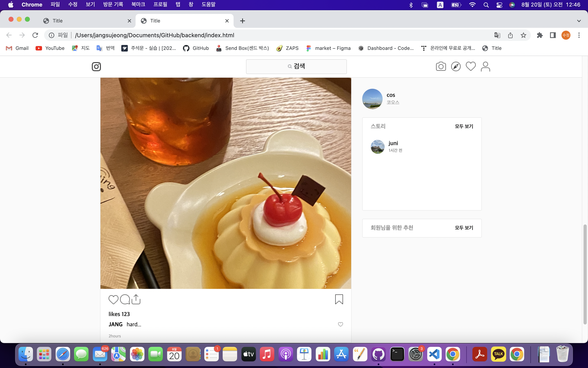
Task: Bookmark this page with star icon
Action: pos(523,35)
